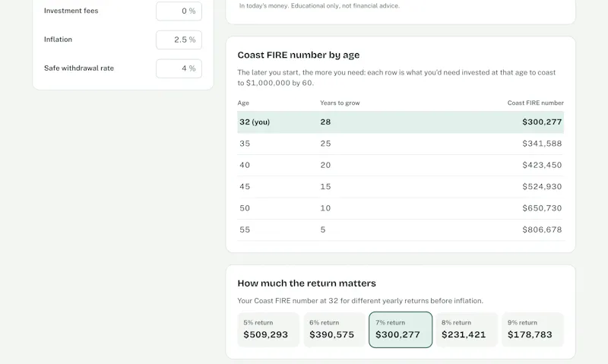608x364 pixels.
Task: Select the 5% return card
Action: 268,330
